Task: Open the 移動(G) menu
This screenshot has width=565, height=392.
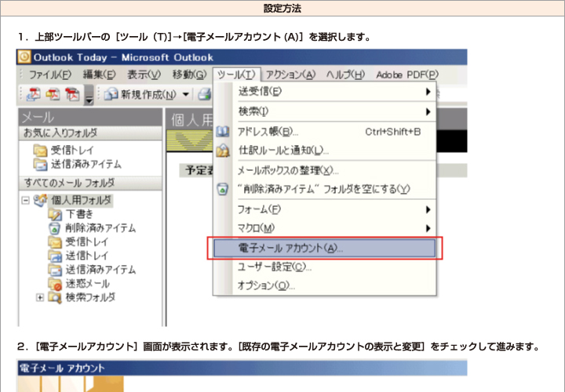Action: click(189, 74)
